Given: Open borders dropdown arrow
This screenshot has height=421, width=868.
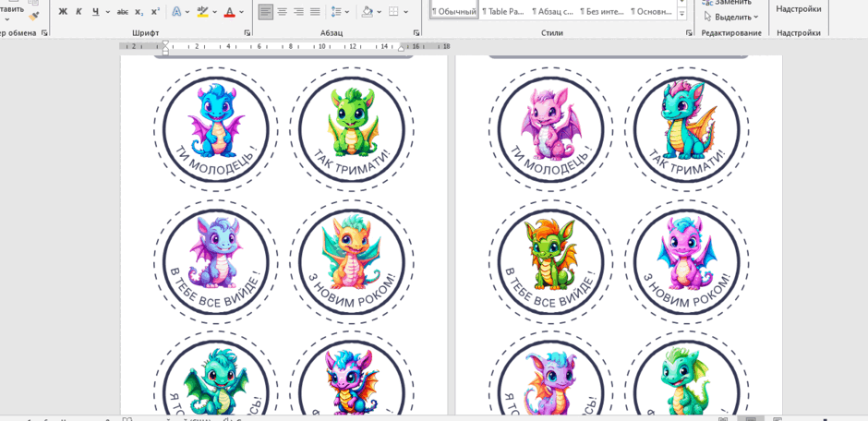Looking at the screenshot, I should [x=405, y=12].
